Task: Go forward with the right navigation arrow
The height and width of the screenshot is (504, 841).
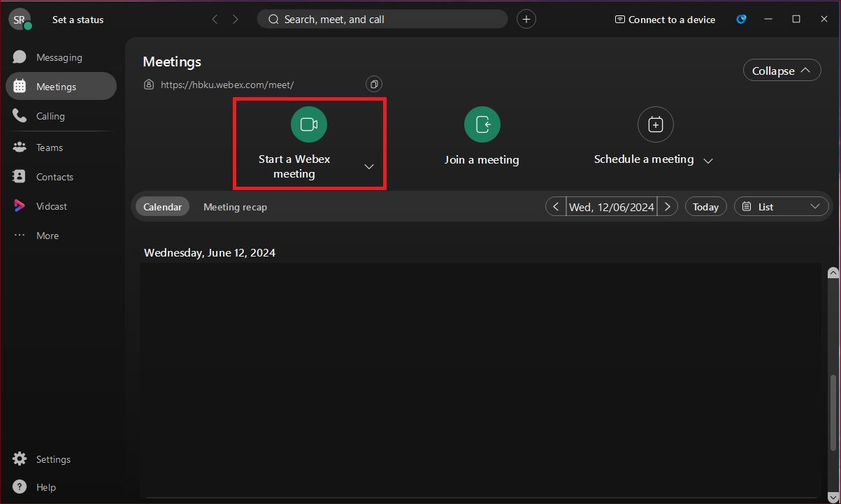Action: (x=236, y=20)
